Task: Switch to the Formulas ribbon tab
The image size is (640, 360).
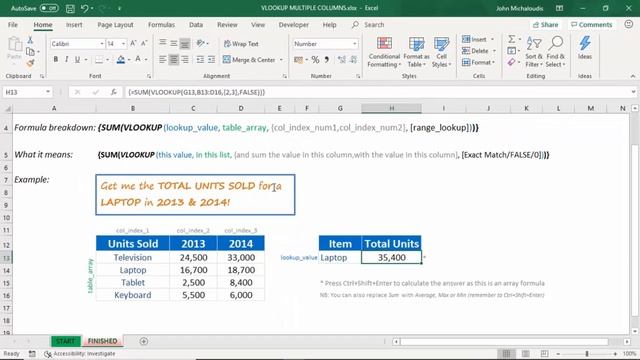Action: coord(161,24)
